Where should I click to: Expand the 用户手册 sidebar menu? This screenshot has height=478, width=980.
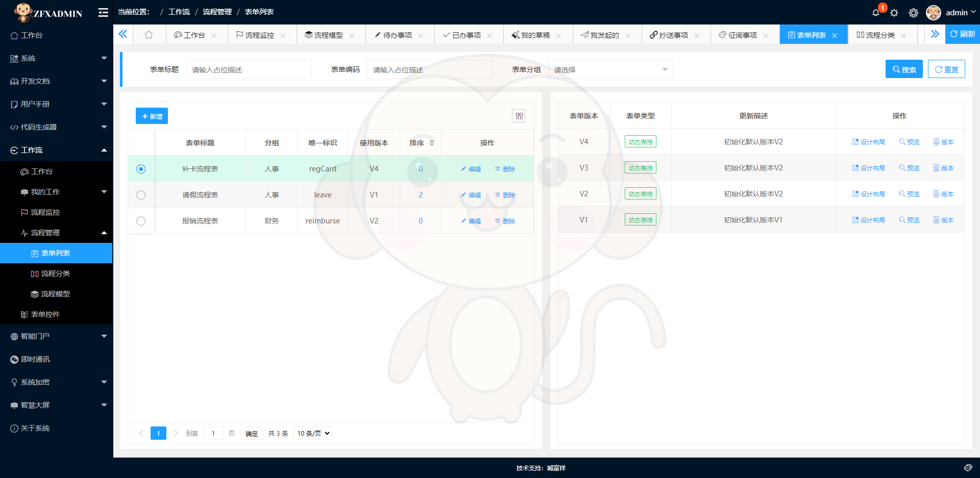point(56,104)
